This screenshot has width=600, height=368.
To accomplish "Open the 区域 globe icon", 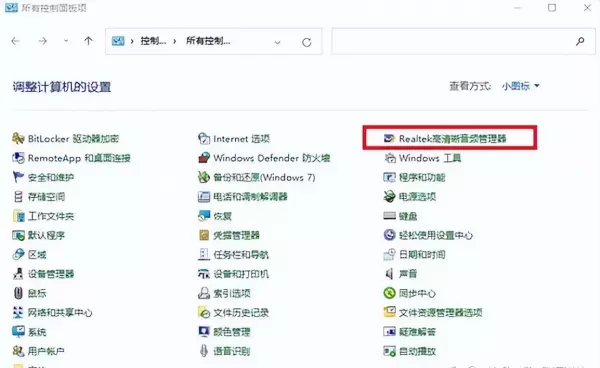I will 18,254.
